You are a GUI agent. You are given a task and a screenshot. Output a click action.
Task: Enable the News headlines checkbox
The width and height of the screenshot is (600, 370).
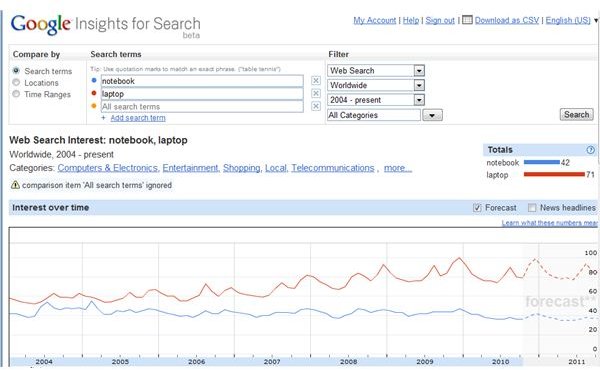click(x=532, y=208)
